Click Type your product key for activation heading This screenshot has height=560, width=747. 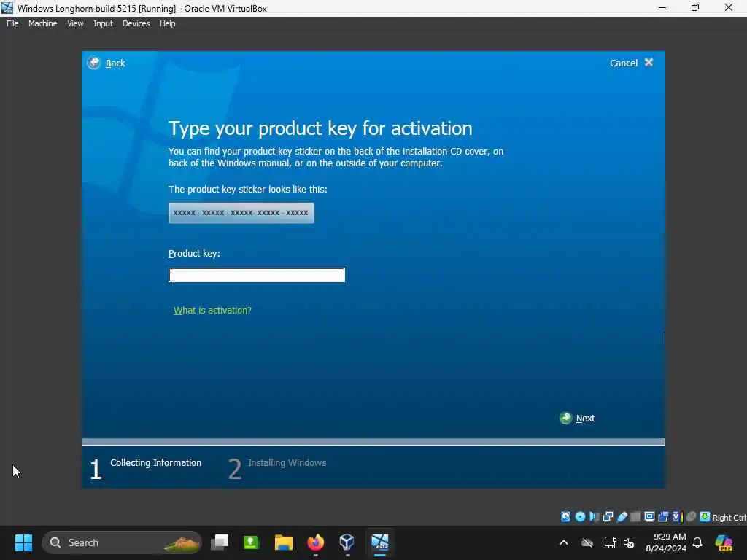[320, 128]
